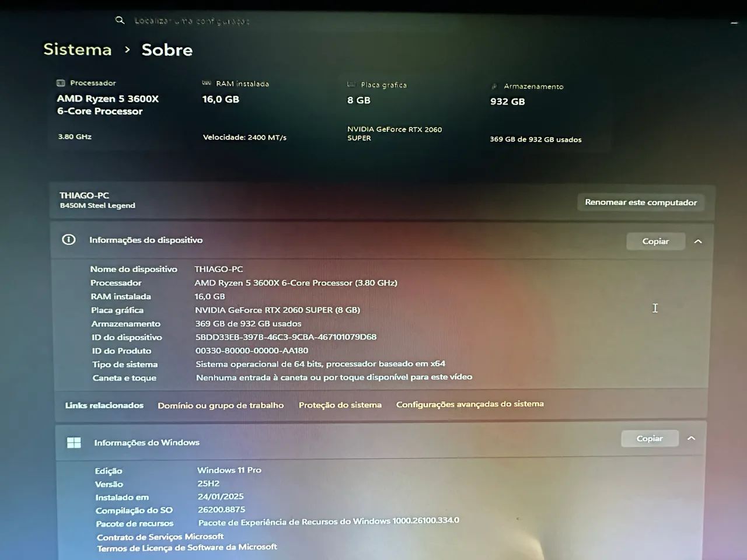Screen dimensions: 747x560
Task: Click the THIAGO-PC computer name header
Action: [x=84, y=195]
